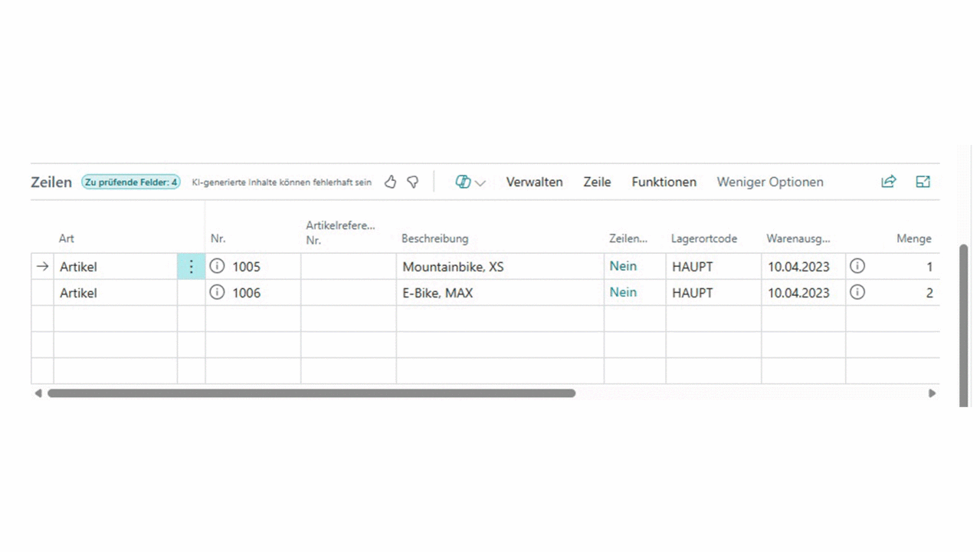
Task: Click the info icon beside Nr. 1006
Action: pyautogui.click(x=218, y=292)
